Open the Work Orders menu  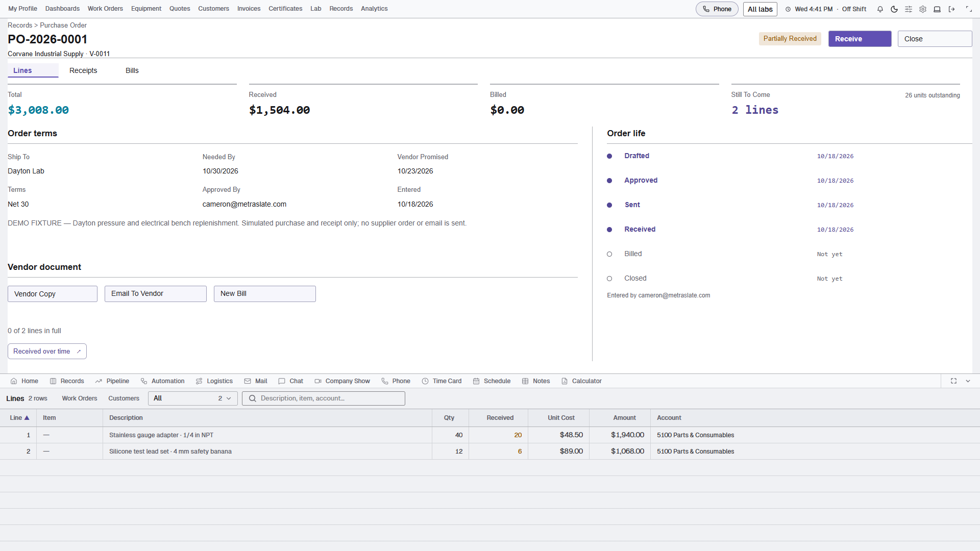tap(105, 9)
